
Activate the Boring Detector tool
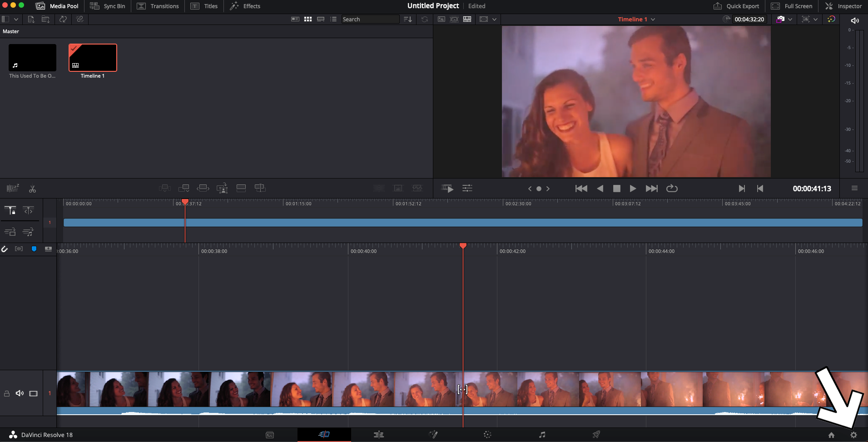(x=12, y=188)
